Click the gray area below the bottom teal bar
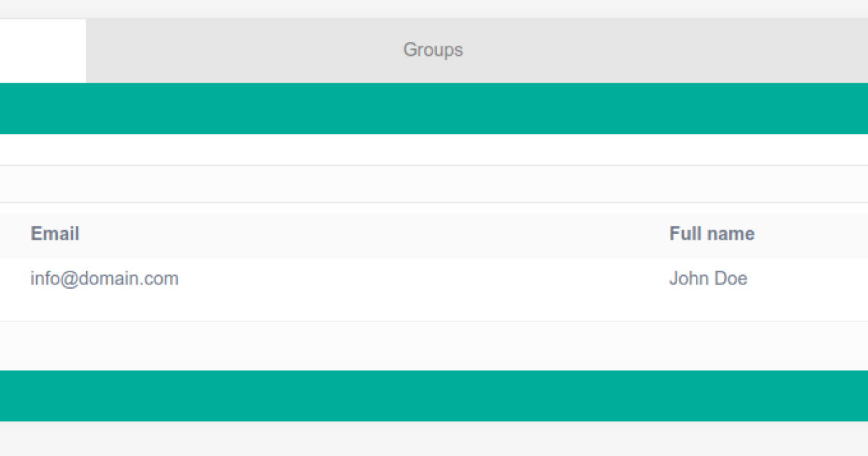The height and width of the screenshot is (456, 868). (x=434, y=439)
